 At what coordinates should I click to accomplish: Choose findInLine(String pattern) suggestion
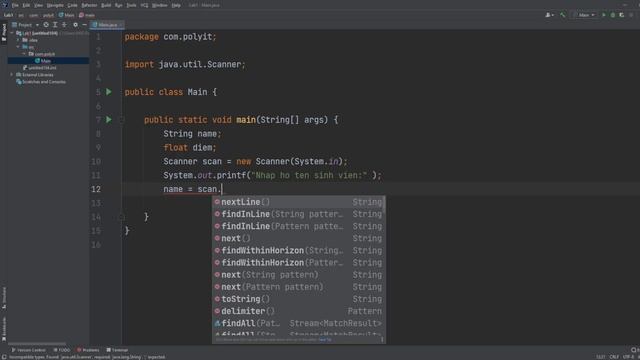tap(298, 214)
